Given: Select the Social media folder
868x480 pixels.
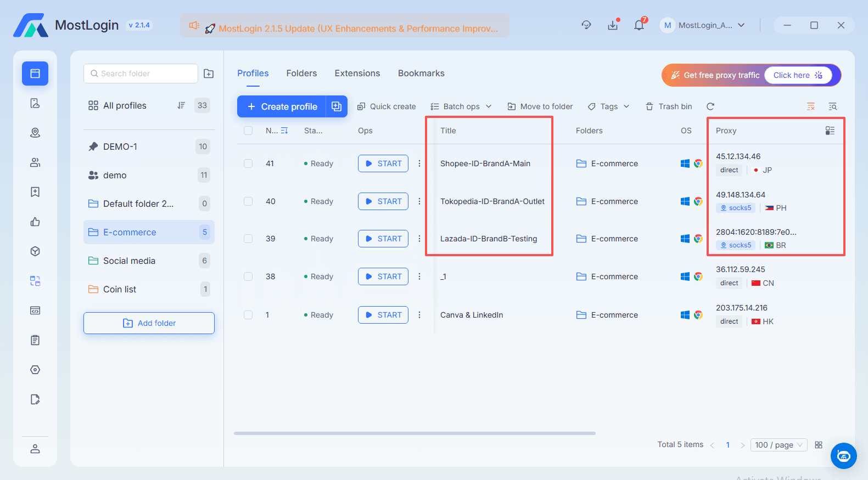Looking at the screenshot, I should [x=149, y=261].
